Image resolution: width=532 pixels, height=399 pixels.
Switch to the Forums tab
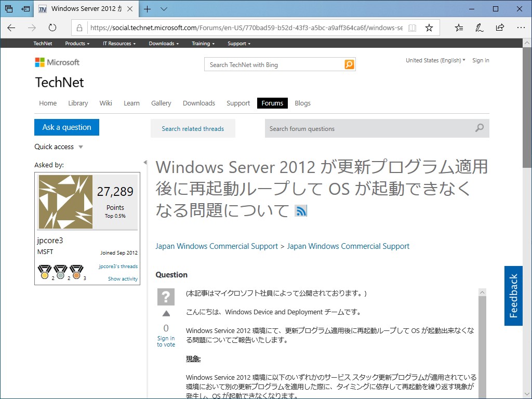(272, 103)
